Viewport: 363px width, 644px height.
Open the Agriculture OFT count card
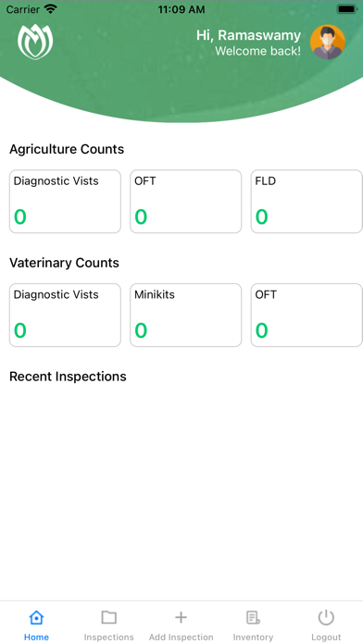[186, 202]
